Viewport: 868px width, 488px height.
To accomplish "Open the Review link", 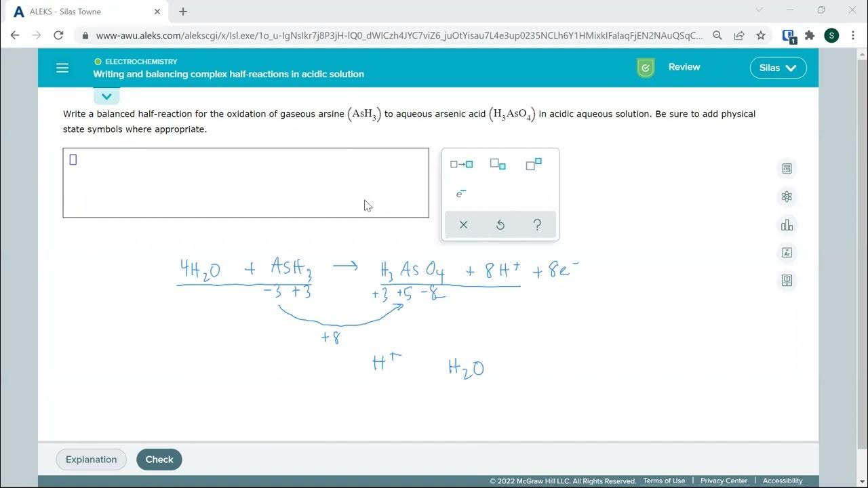I will pyautogui.click(x=684, y=67).
